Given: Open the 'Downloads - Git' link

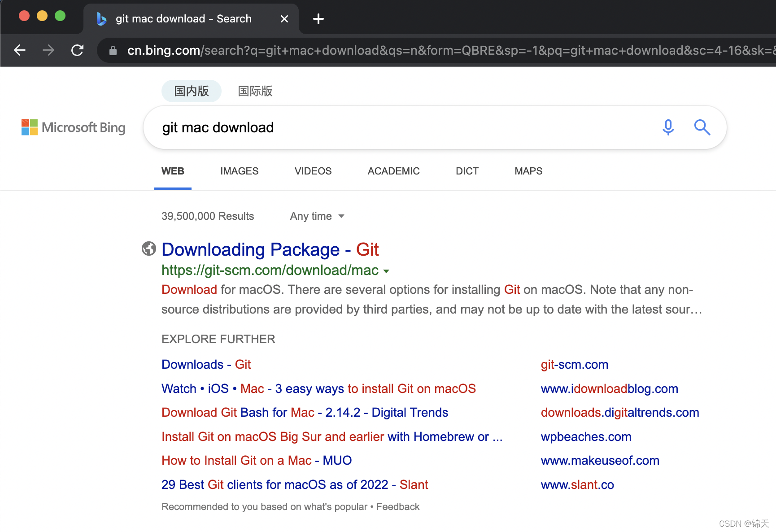Looking at the screenshot, I should (x=206, y=364).
